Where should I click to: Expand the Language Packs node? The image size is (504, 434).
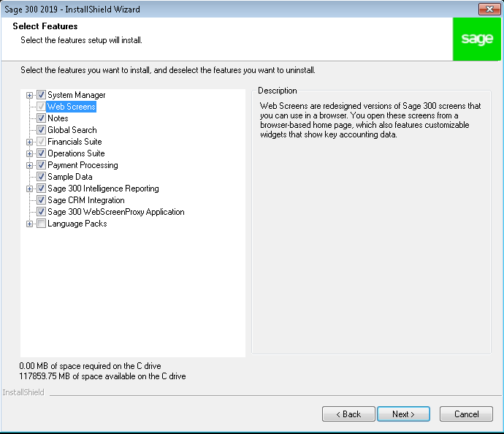click(29, 224)
